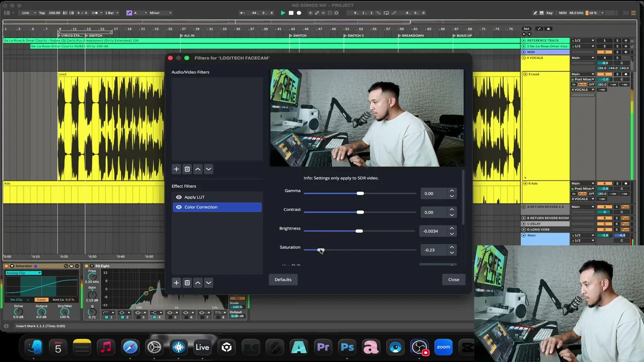Open Finder from the dock
This screenshot has width=644, height=362.
(34, 347)
